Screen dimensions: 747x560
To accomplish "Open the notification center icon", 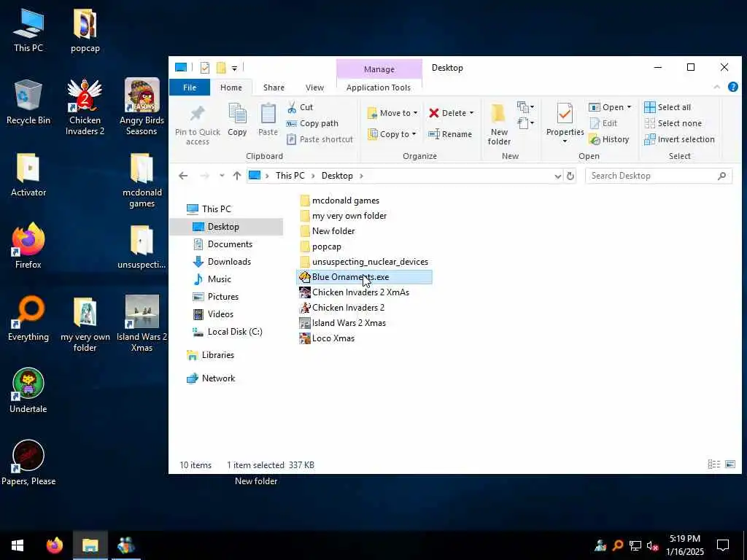I will (x=723, y=545).
